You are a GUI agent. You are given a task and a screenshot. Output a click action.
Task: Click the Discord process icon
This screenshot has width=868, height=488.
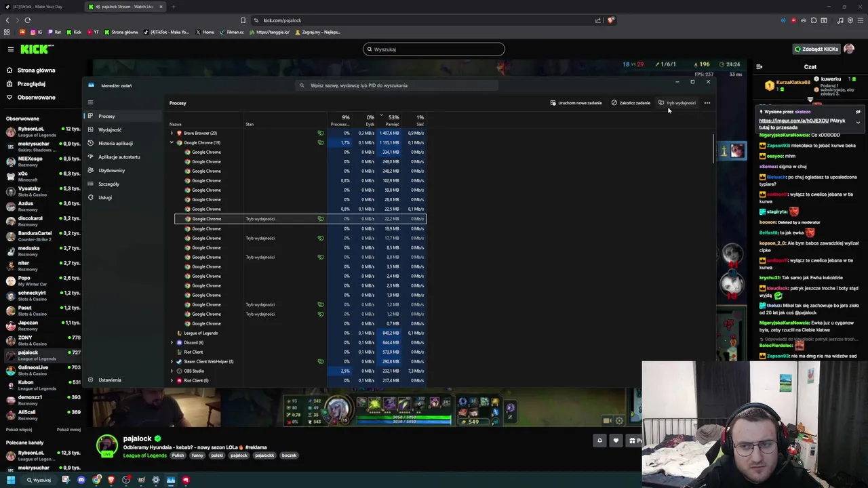point(179,342)
